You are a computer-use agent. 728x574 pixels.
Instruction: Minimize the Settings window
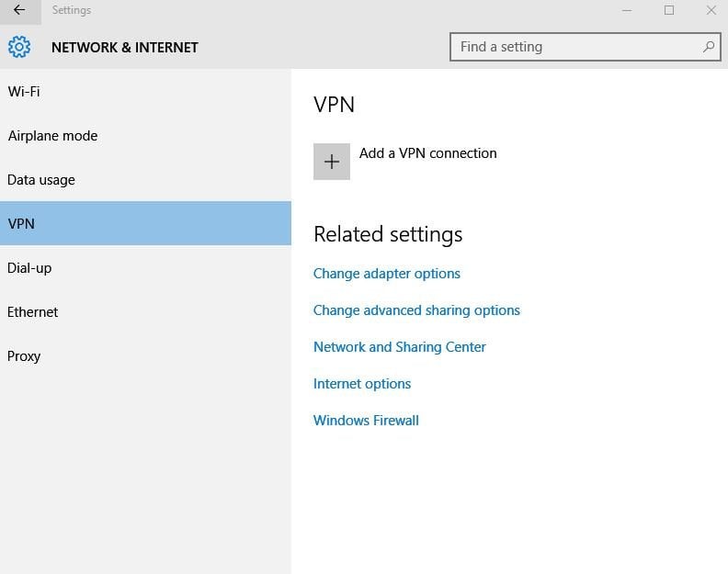pyautogui.click(x=627, y=10)
